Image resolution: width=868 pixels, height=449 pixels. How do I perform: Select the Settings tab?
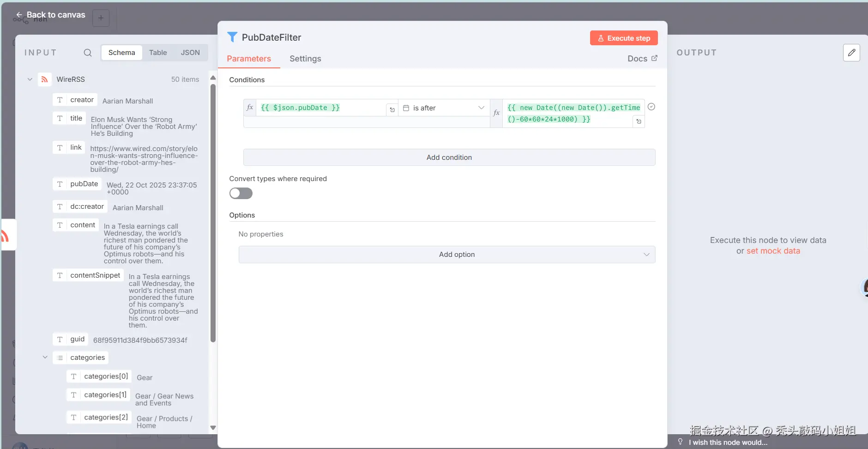click(x=305, y=59)
